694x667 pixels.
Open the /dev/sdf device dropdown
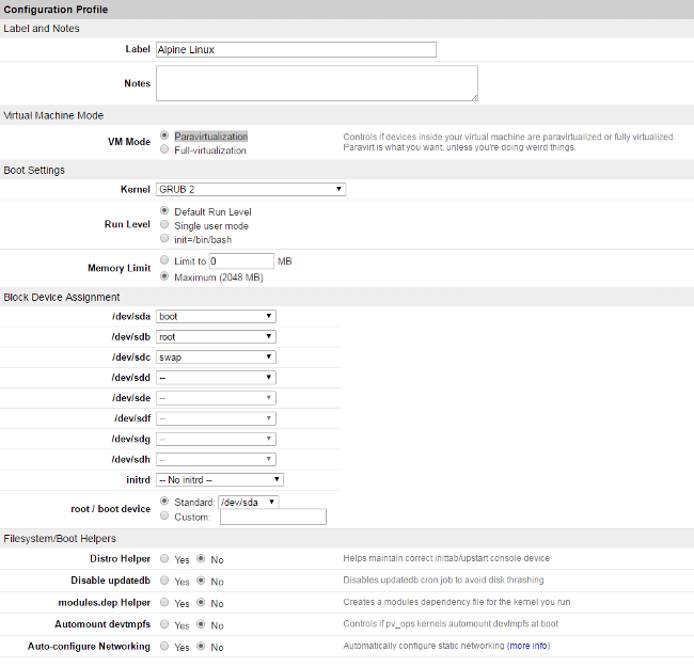coord(216,418)
